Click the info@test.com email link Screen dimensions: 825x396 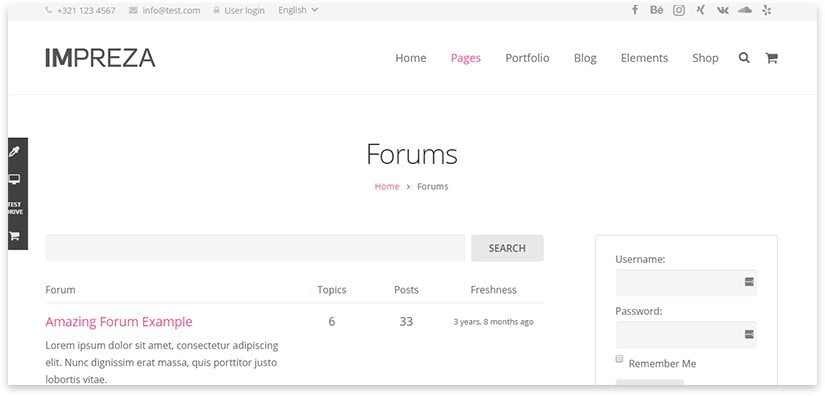(x=171, y=10)
